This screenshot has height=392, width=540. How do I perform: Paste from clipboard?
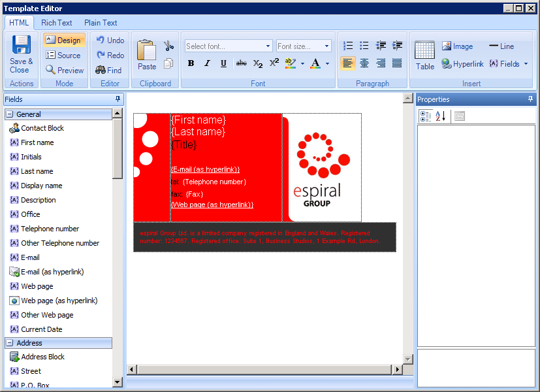click(147, 55)
